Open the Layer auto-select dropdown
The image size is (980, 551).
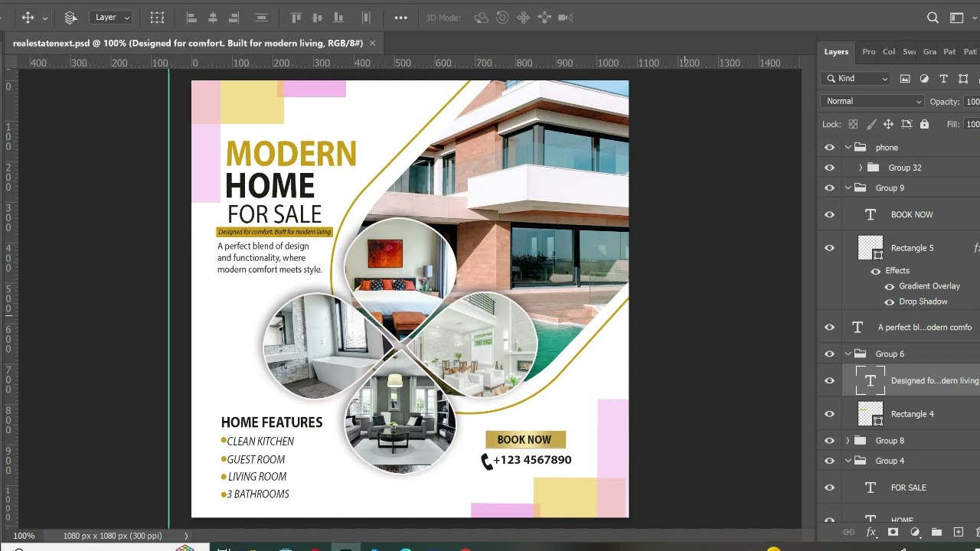[x=110, y=17]
